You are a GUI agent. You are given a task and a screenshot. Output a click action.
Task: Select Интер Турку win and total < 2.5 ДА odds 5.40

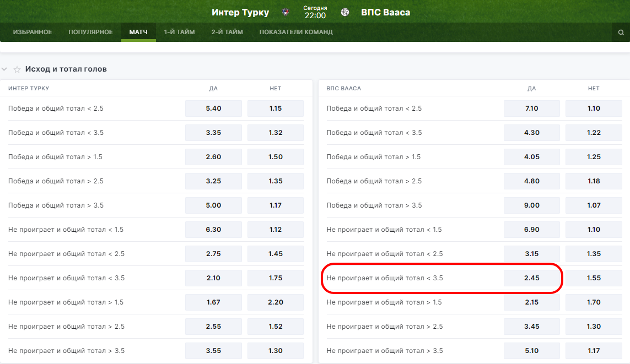click(213, 108)
